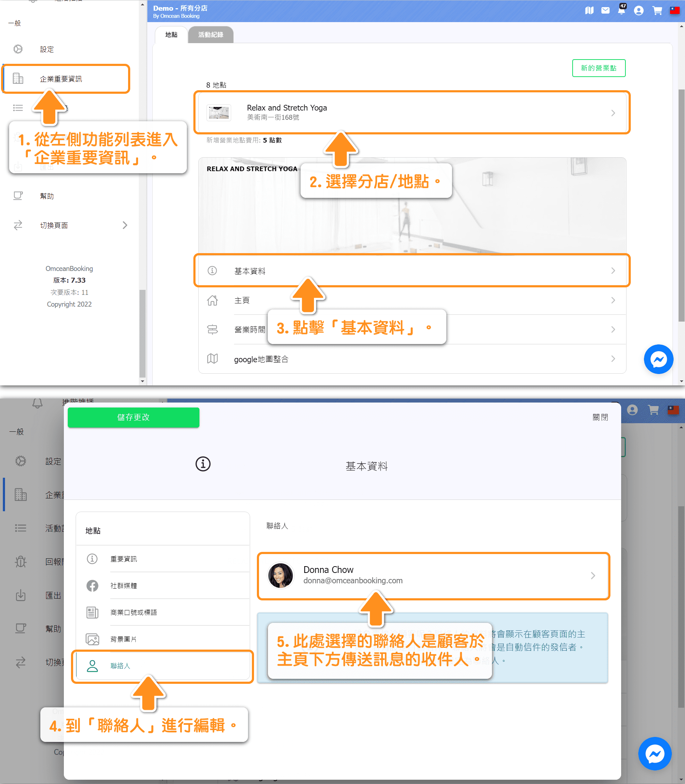Click the 關閉 link in dialog

click(x=600, y=417)
